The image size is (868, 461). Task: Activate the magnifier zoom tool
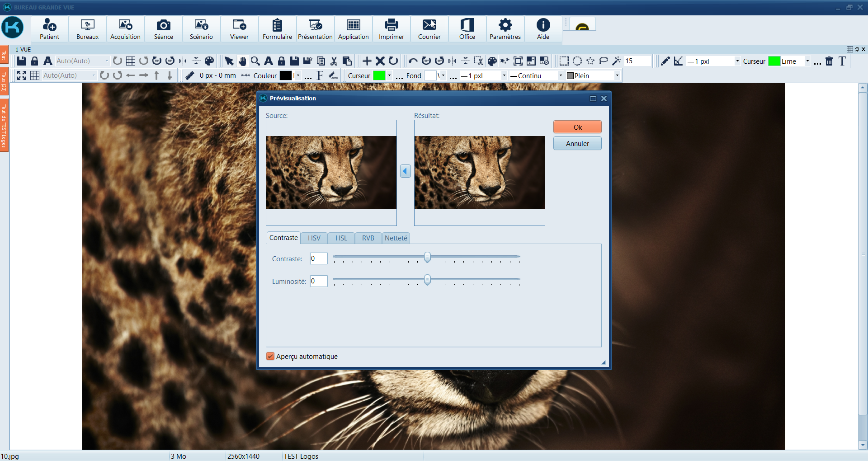coord(255,61)
